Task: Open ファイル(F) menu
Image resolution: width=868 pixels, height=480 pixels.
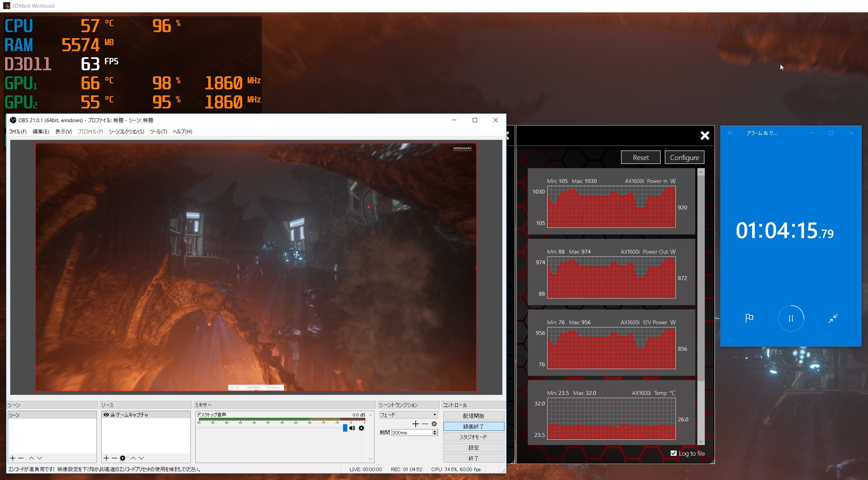Action: (x=18, y=131)
